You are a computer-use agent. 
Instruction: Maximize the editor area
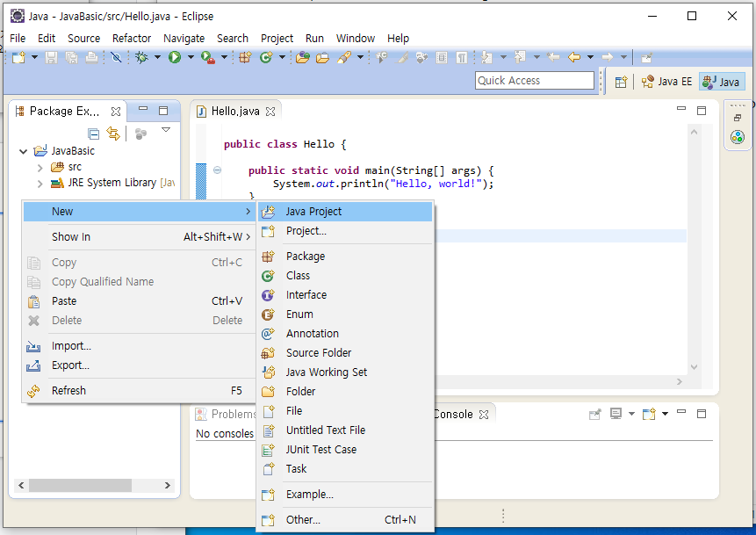pos(702,111)
